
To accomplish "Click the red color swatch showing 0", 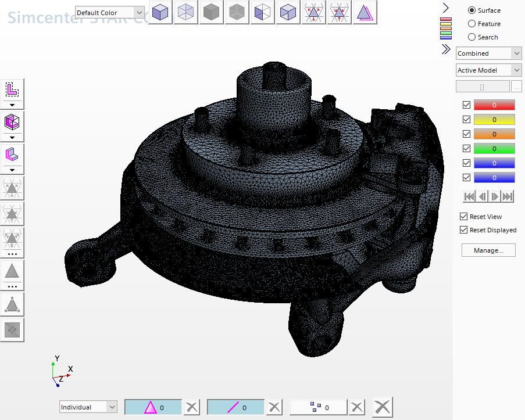I will coord(494,105).
